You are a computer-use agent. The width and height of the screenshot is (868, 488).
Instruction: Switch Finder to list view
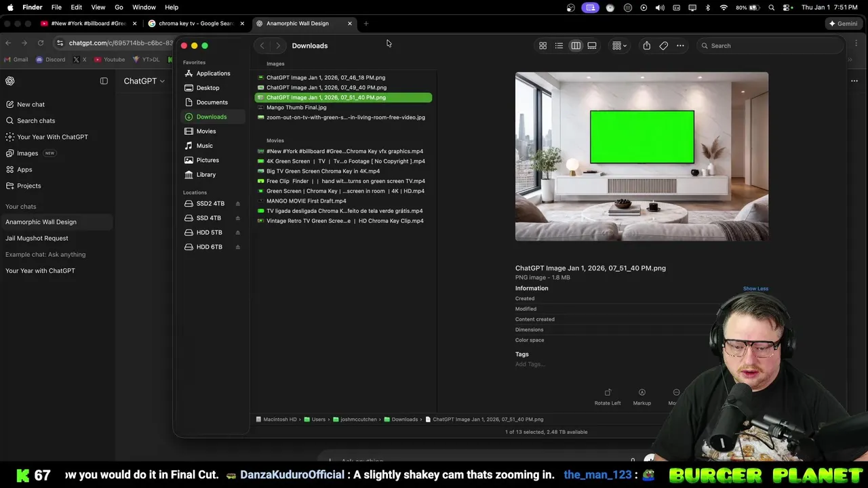pos(559,45)
